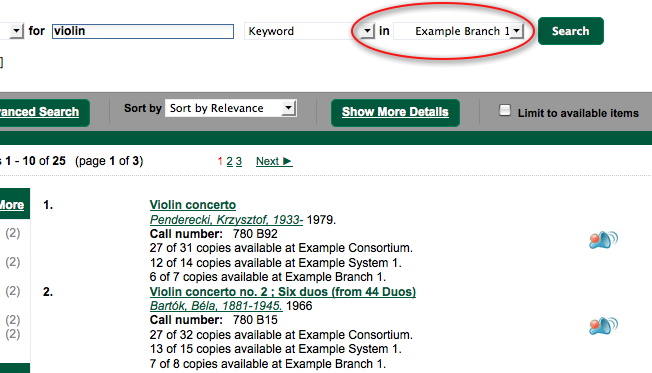Go to results page 3
The image size is (652, 373).
(239, 161)
